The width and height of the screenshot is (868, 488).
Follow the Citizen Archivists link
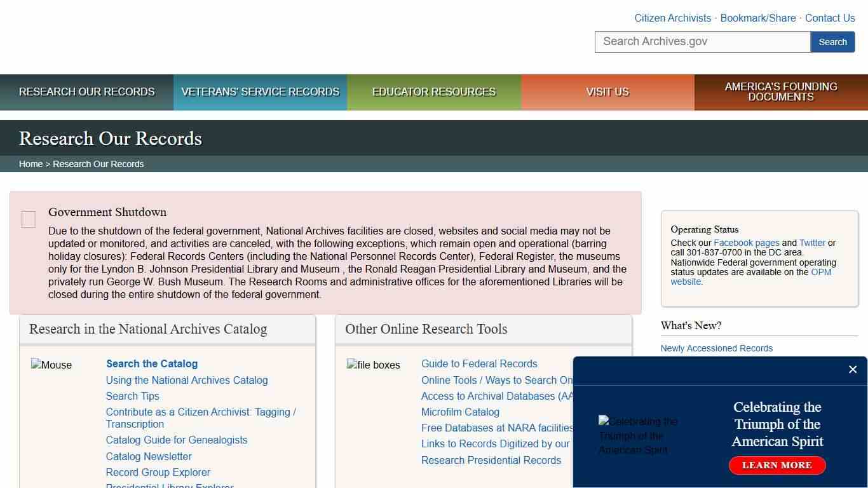pyautogui.click(x=672, y=18)
